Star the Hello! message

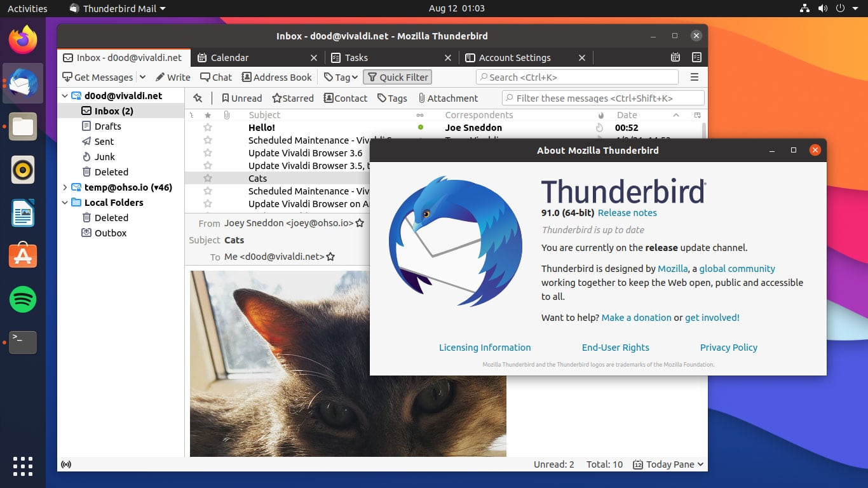pos(208,128)
